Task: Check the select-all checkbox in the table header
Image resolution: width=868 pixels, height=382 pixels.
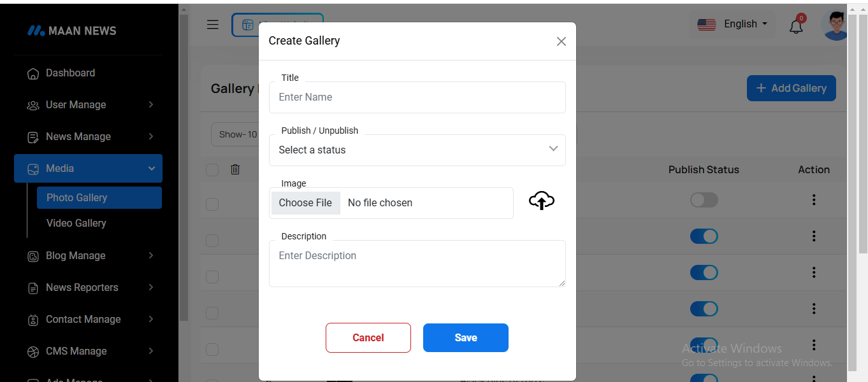Action: pos(212,170)
